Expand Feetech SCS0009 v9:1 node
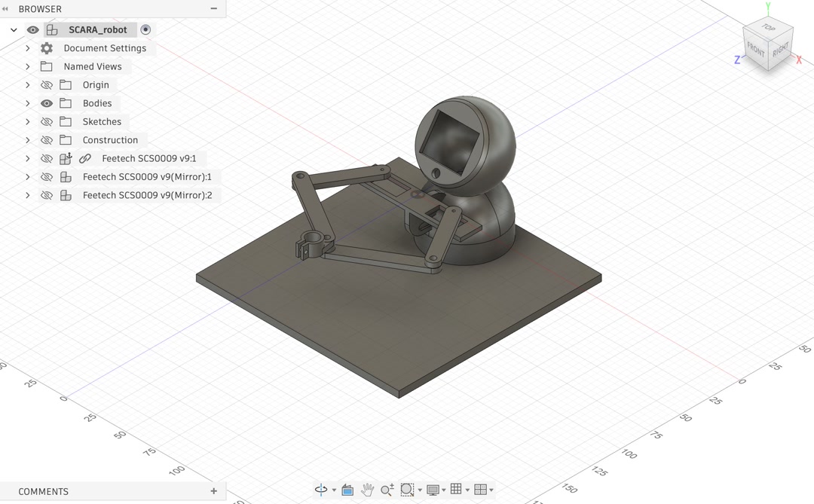814x504 pixels. click(x=28, y=159)
